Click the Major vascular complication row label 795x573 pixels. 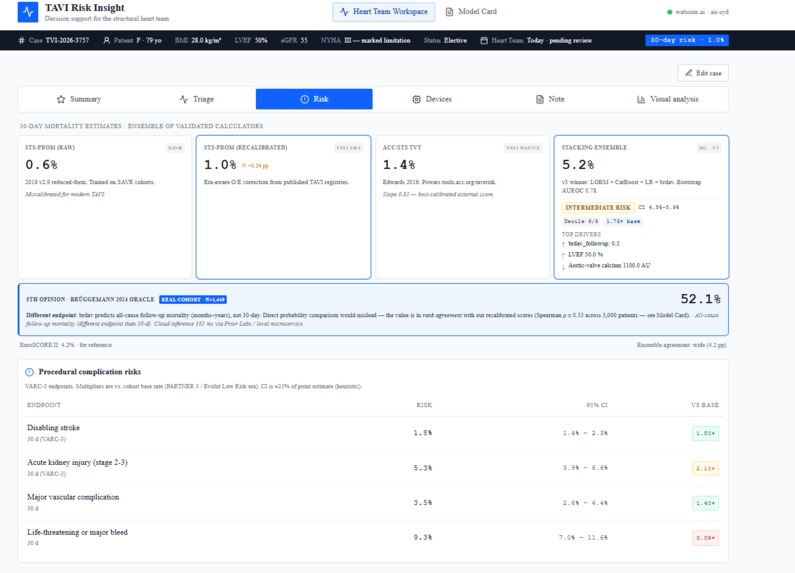(73, 497)
